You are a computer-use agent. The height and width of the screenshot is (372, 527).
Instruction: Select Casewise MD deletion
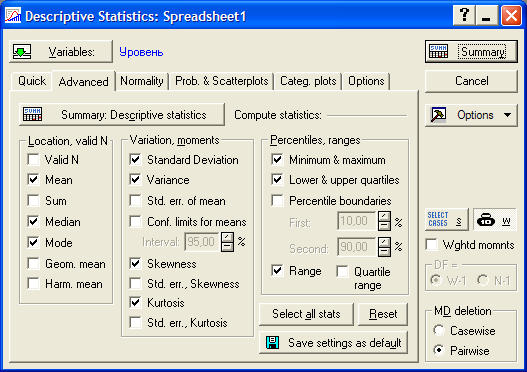tap(439, 330)
